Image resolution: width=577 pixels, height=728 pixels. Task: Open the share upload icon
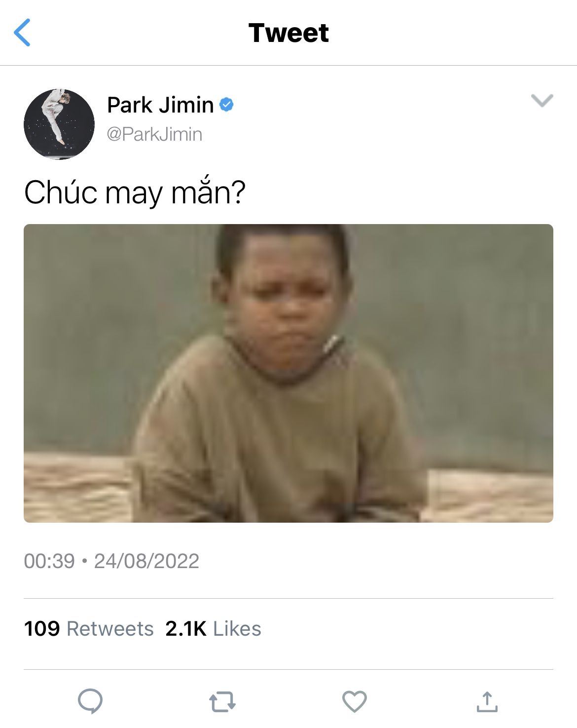[487, 701]
